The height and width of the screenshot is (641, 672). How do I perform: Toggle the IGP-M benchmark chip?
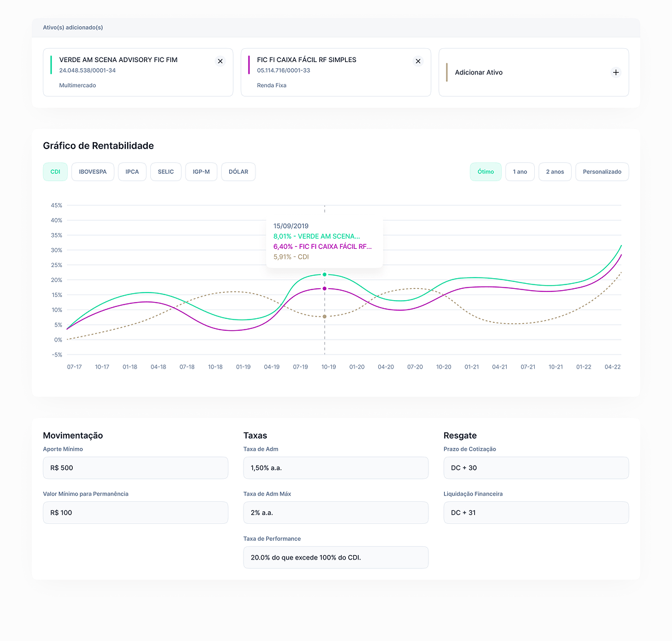pyautogui.click(x=201, y=172)
